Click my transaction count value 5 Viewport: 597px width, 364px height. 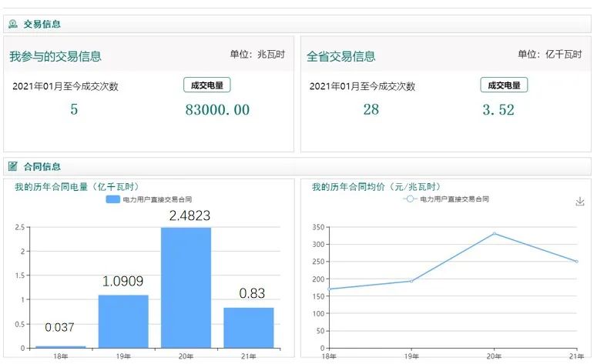pos(74,109)
